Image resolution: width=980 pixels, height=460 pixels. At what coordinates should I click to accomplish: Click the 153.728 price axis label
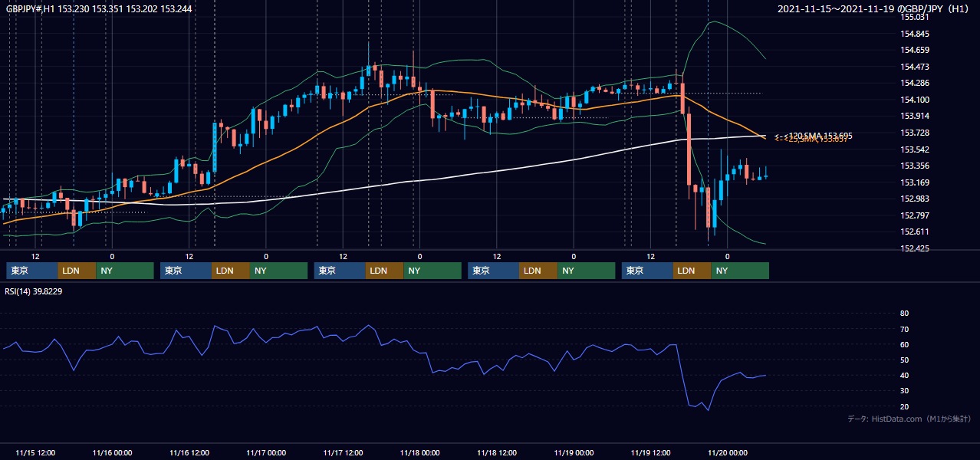pyautogui.click(x=915, y=133)
